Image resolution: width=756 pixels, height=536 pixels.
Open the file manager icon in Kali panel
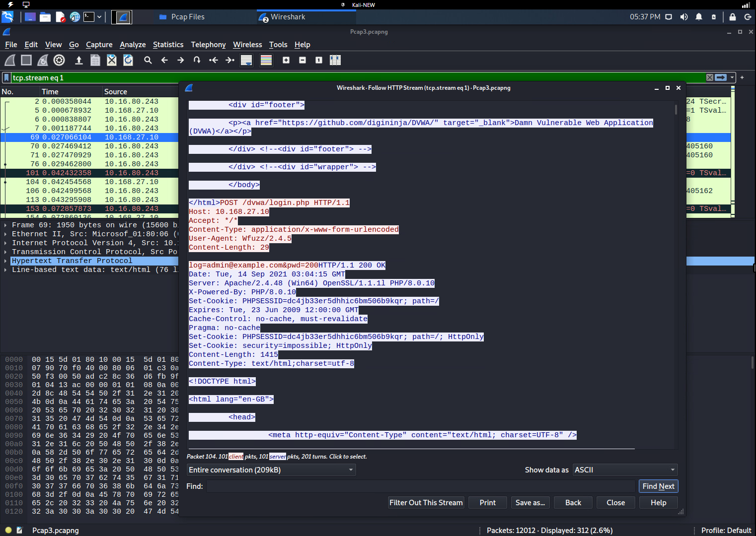[x=45, y=17]
